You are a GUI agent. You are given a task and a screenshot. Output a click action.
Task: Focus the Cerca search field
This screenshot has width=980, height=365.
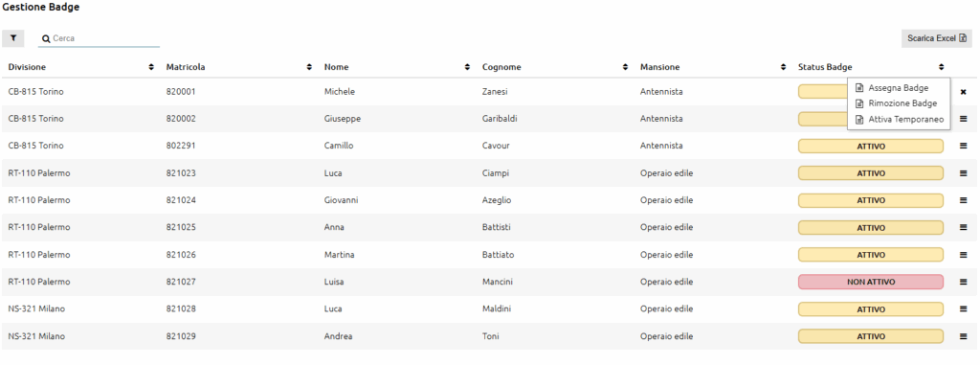tap(99, 38)
